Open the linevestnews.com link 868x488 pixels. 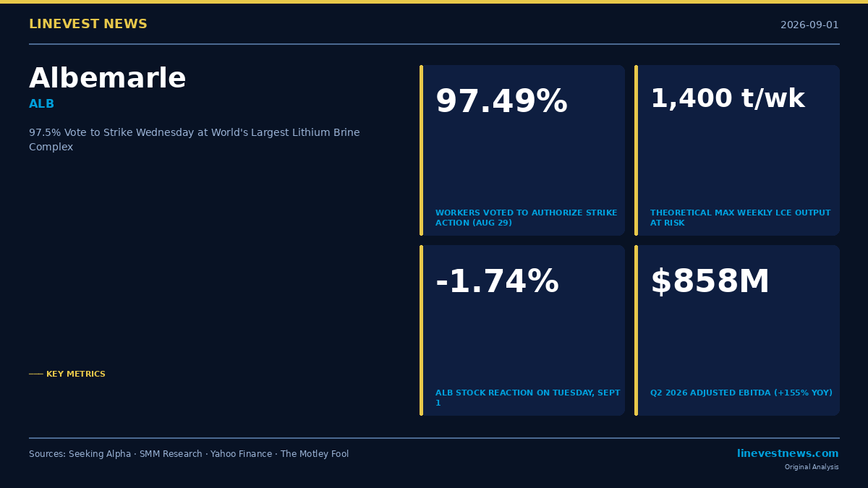coord(788,453)
